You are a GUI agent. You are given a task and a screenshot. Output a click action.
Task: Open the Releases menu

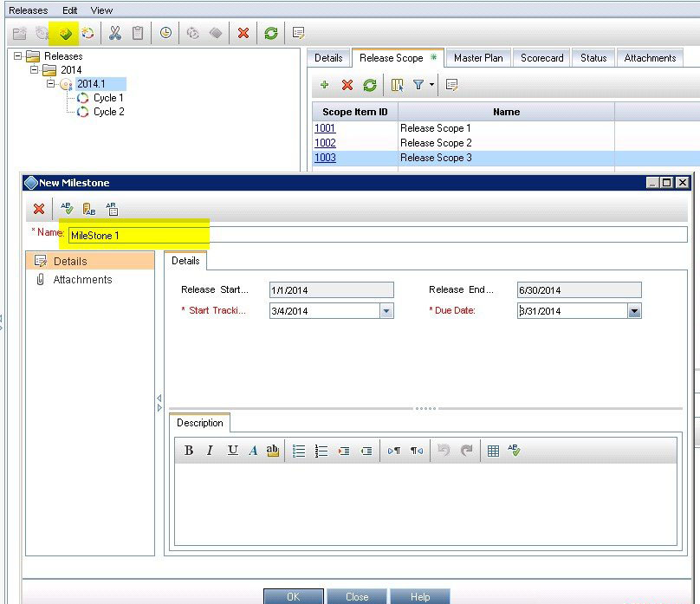28,10
